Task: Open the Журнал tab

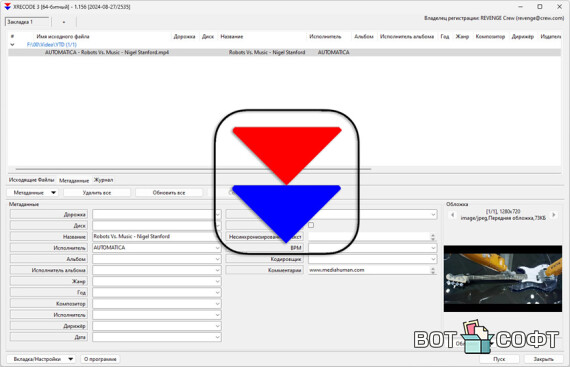Action: click(x=104, y=180)
